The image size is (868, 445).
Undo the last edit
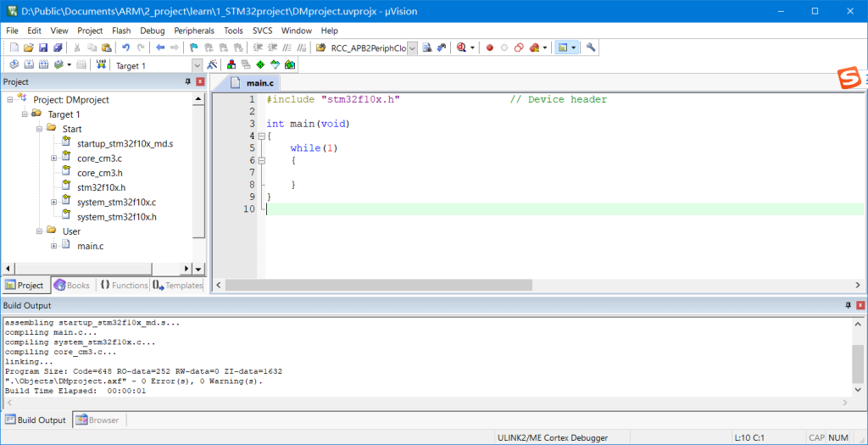coord(125,47)
